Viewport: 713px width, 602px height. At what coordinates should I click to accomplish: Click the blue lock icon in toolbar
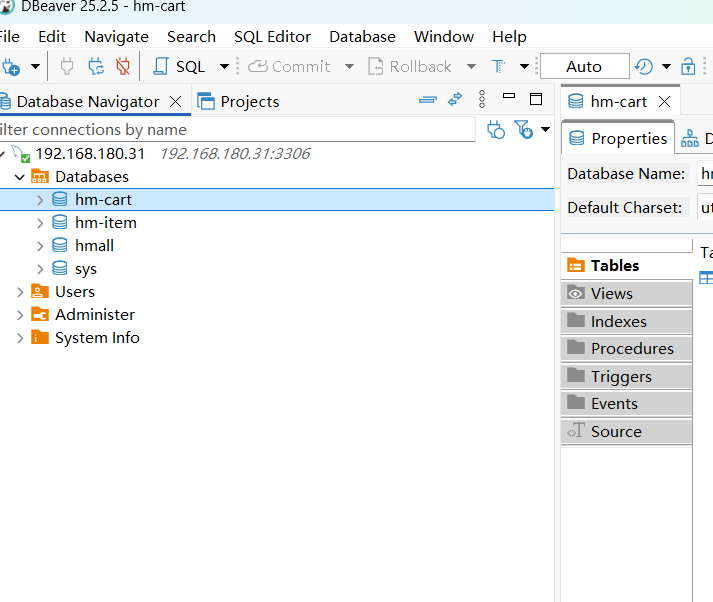[x=688, y=67]
